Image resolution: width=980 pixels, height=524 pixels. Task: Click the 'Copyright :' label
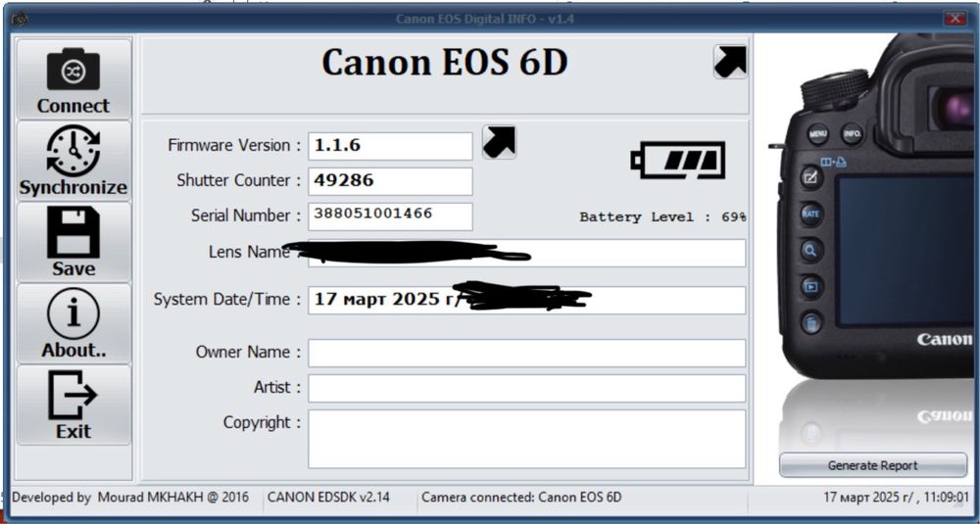pos(262,423)
